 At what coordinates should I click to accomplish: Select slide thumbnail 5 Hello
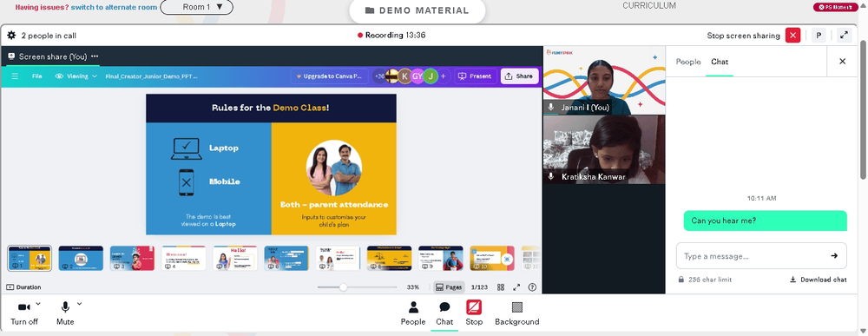[235, 259]
